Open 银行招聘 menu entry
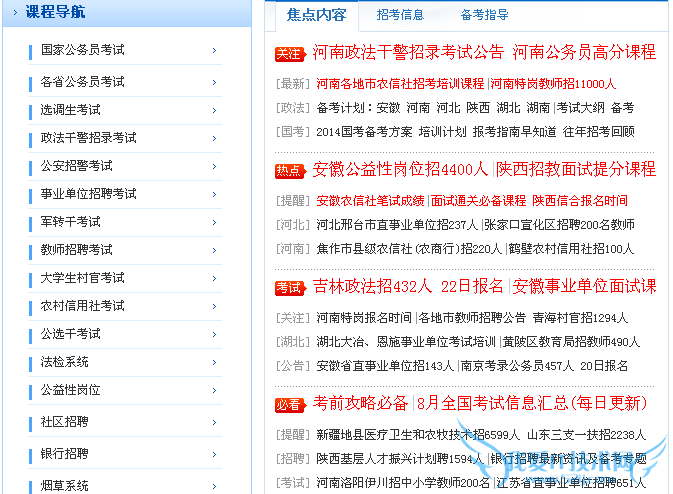 pyautogui.click(x=64, y=454)
